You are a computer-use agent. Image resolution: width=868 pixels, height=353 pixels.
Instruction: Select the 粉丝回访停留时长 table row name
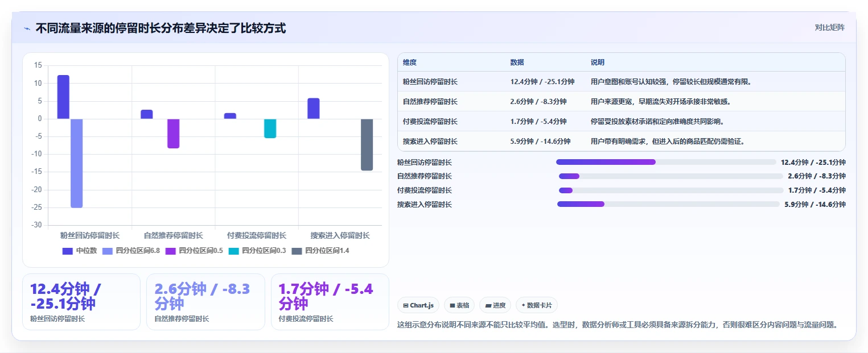[430, 82]
